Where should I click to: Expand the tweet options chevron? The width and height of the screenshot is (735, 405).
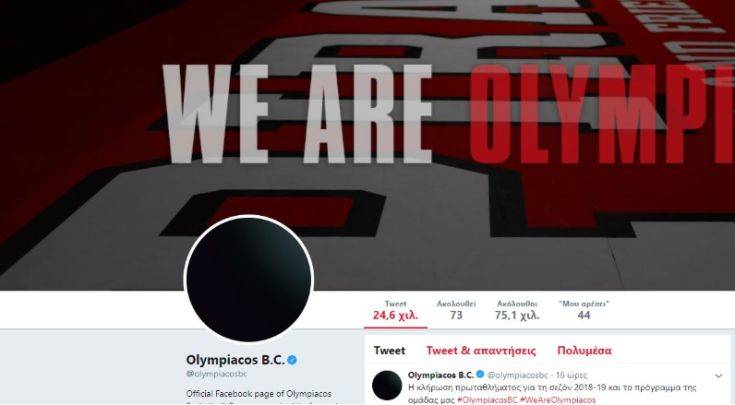tap(719, 375)
